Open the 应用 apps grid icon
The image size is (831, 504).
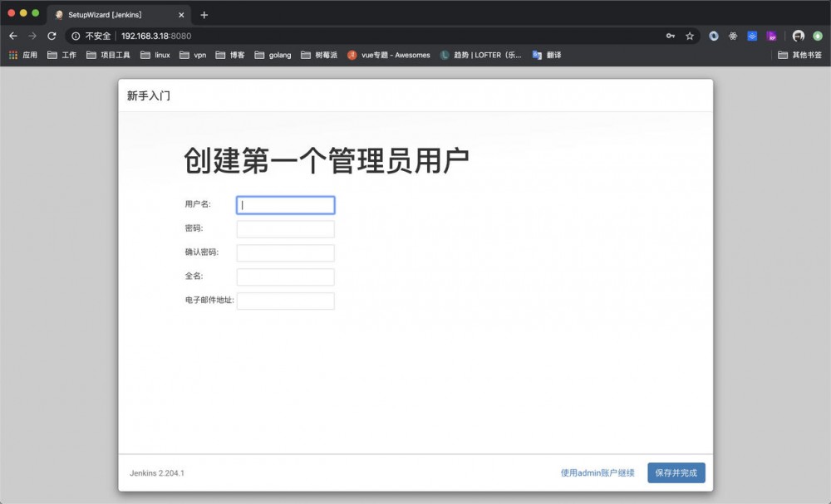pyautogui.click(x=13, y=55)
